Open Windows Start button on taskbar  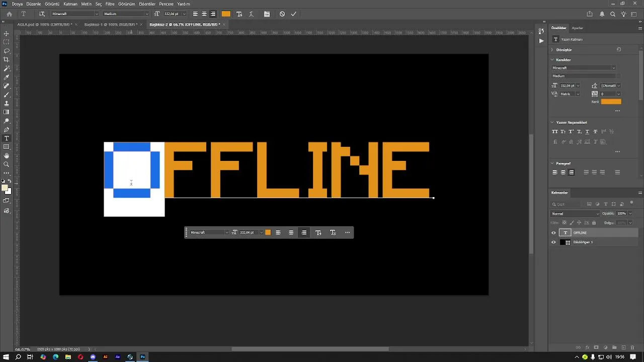(6, 357)
